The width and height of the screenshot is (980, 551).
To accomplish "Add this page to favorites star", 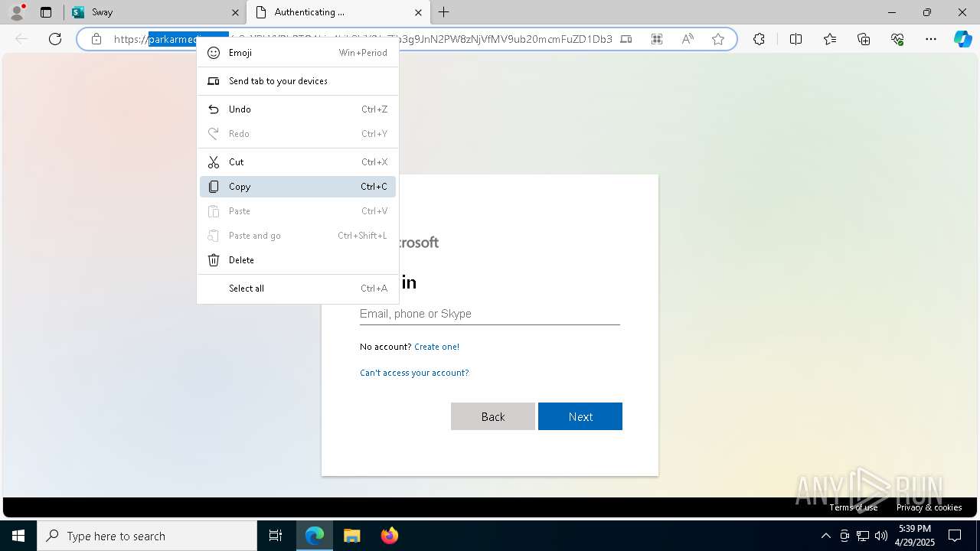I will coord(718,39).
